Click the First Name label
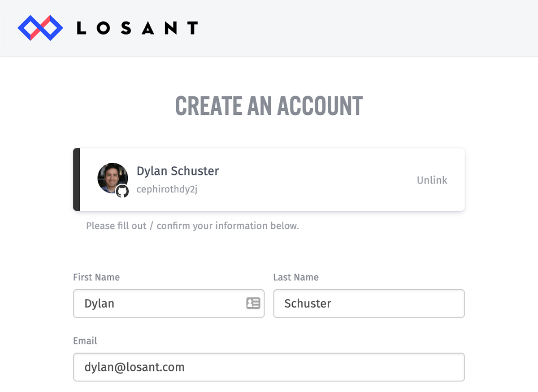 (x=96, y=277)
